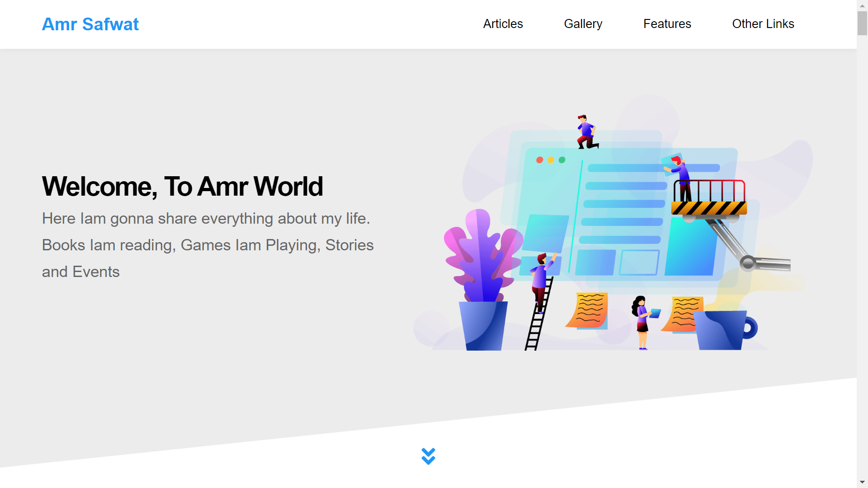Open the Amr Safwat logo link

click(90, 24)
